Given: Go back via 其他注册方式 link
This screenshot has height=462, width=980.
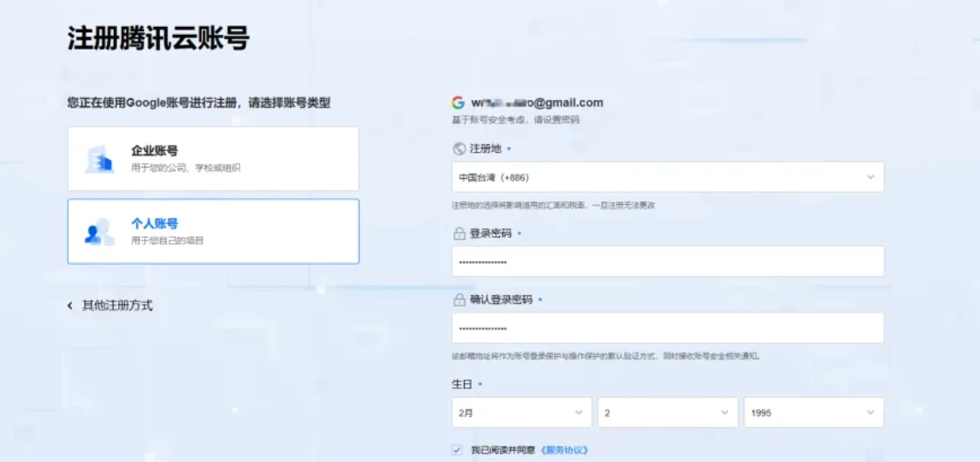Looking at the screenshot, I should pyautogui.click(x=117, y=306).
